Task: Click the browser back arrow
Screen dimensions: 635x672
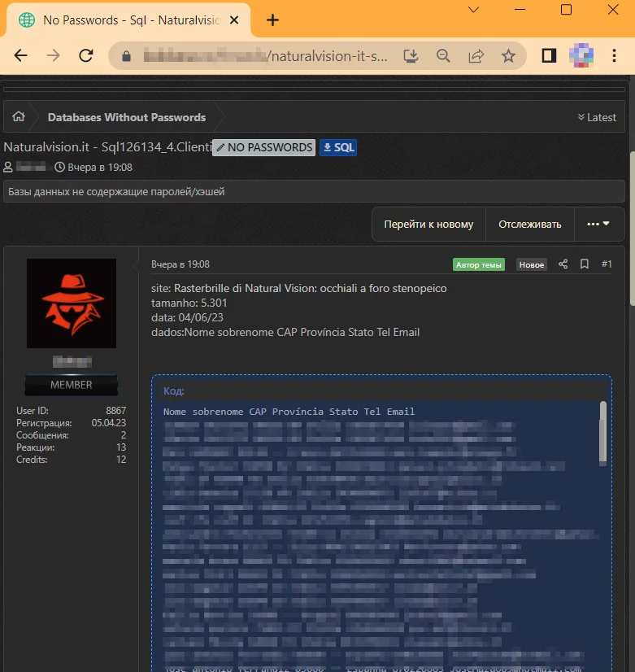Action: [21, 56]
